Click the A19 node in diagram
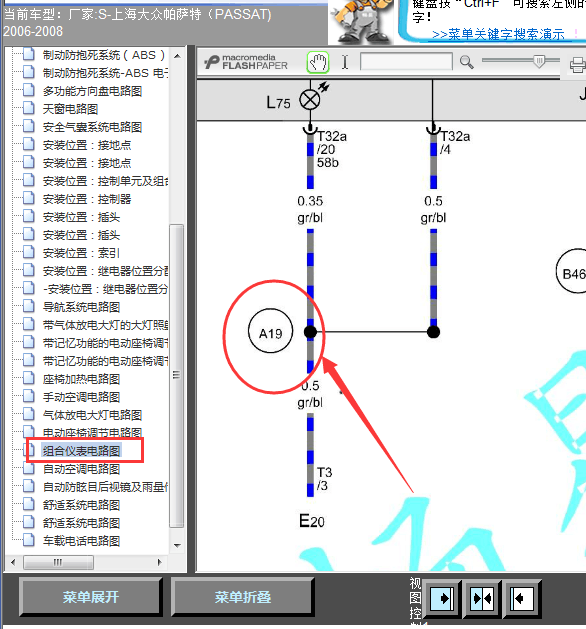Screen dimensions: 586x629 tap(271, 331)
